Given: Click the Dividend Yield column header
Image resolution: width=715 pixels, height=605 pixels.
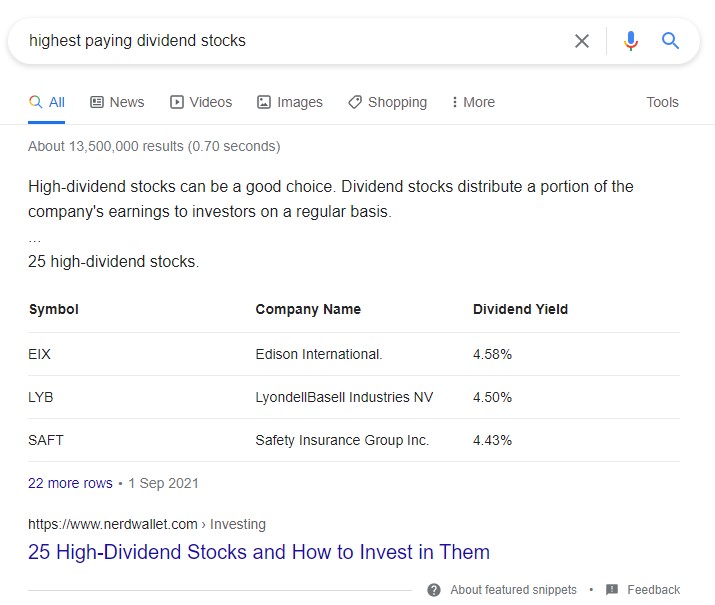Looking at the screenshot, I should coord(520,309).
